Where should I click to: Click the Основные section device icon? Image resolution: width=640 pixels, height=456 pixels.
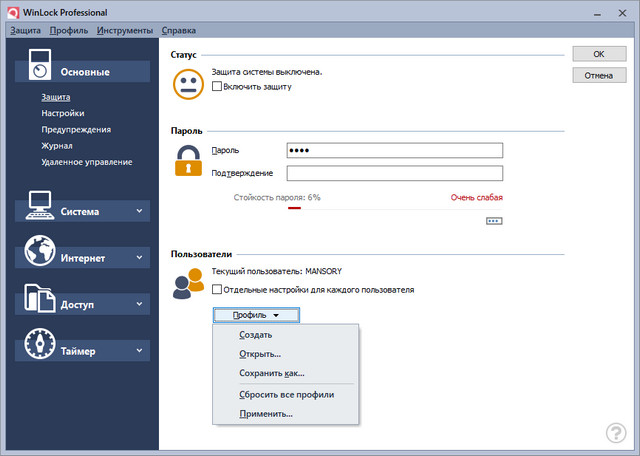(x=40, y=63)
